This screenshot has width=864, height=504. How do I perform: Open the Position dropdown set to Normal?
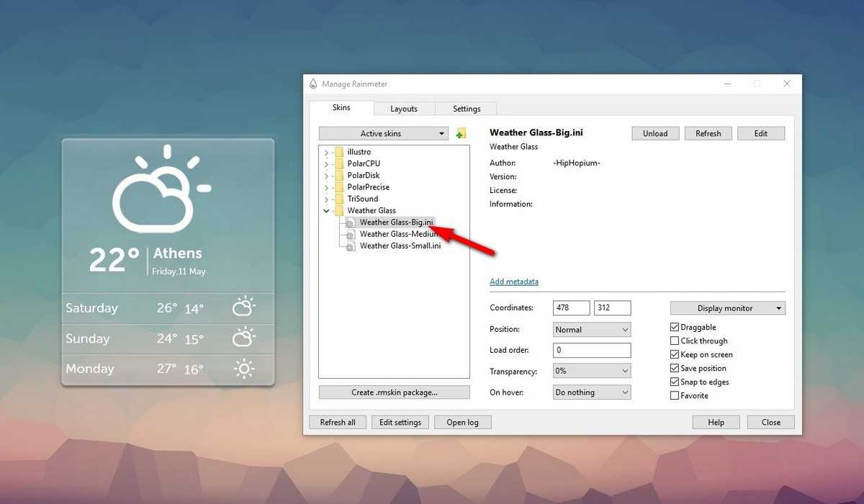coord(591,330)
